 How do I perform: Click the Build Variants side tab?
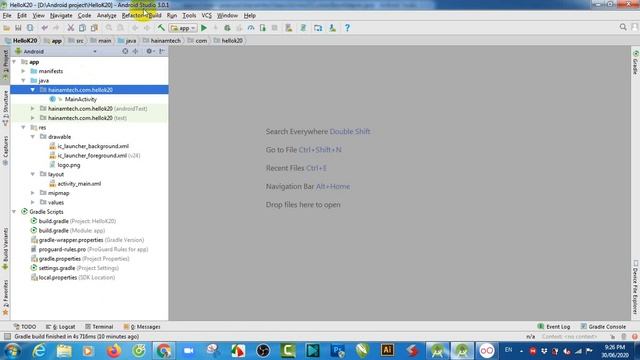5,249
